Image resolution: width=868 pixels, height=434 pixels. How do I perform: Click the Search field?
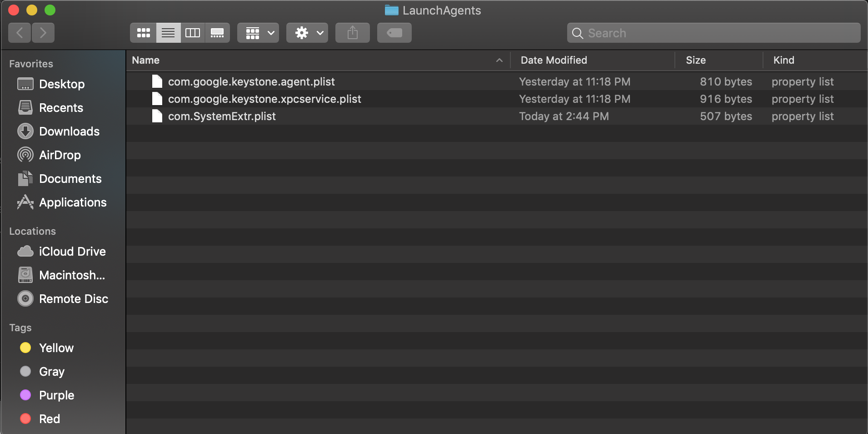coord(714,33)
